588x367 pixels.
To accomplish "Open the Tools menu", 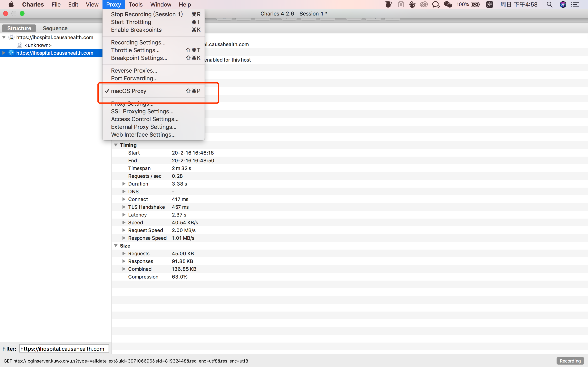I will pyautogui.click(x=136, y=5).
